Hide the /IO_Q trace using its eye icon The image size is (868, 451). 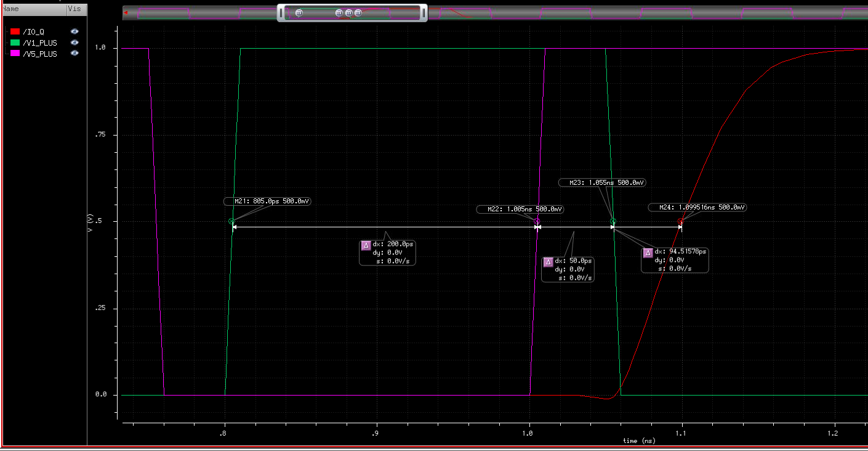click(x=74, y=31)
